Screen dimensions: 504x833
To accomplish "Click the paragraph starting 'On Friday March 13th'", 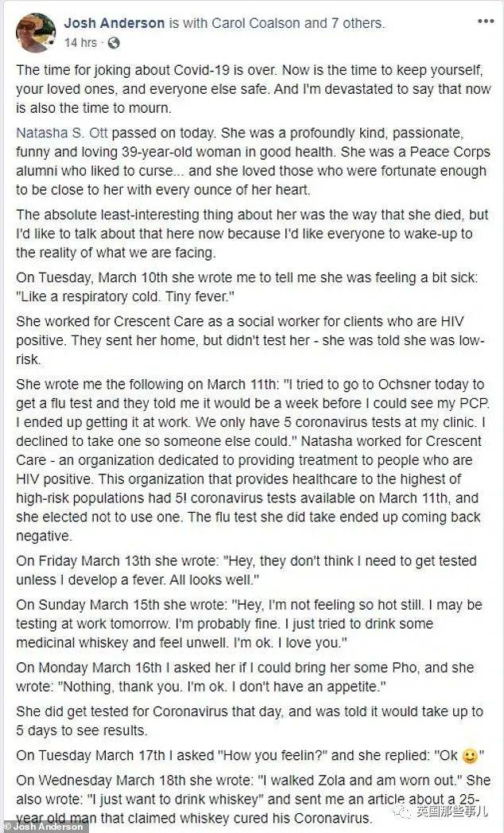I will (x=246, y=571).
